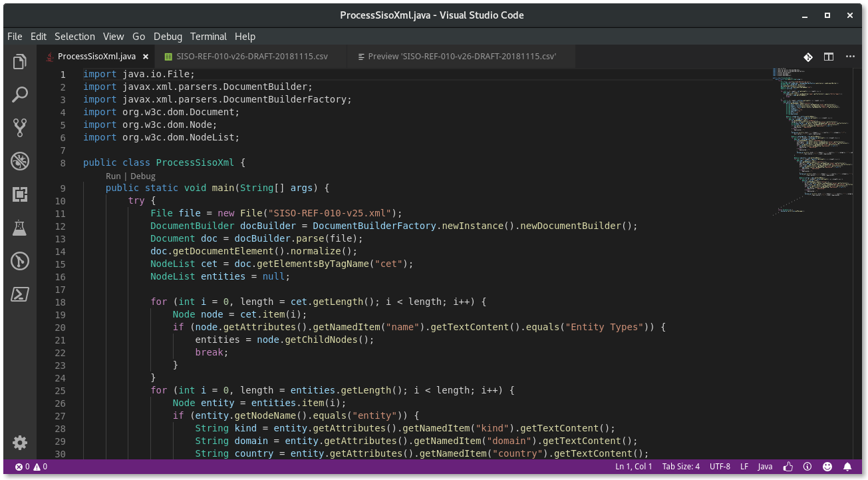Click the class name ProcessSisoXml on line 8
The image size is (868, 480).
coord(195,162)
